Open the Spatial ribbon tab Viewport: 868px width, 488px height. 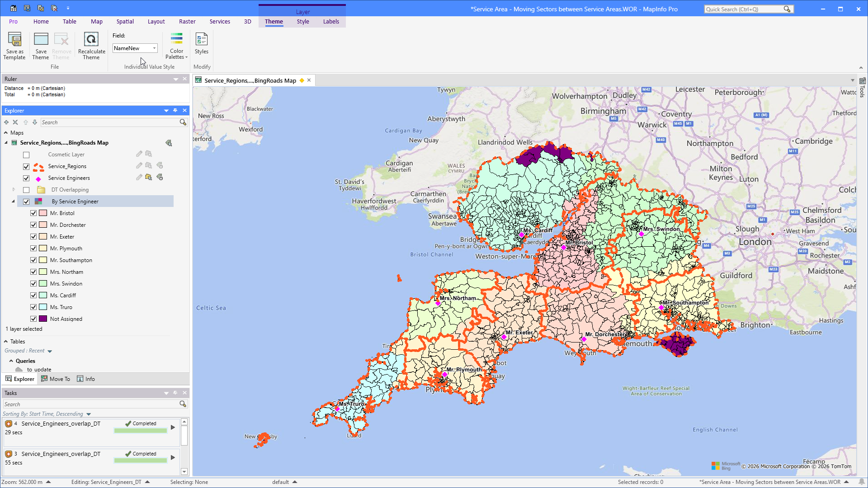tap(125, 21)
